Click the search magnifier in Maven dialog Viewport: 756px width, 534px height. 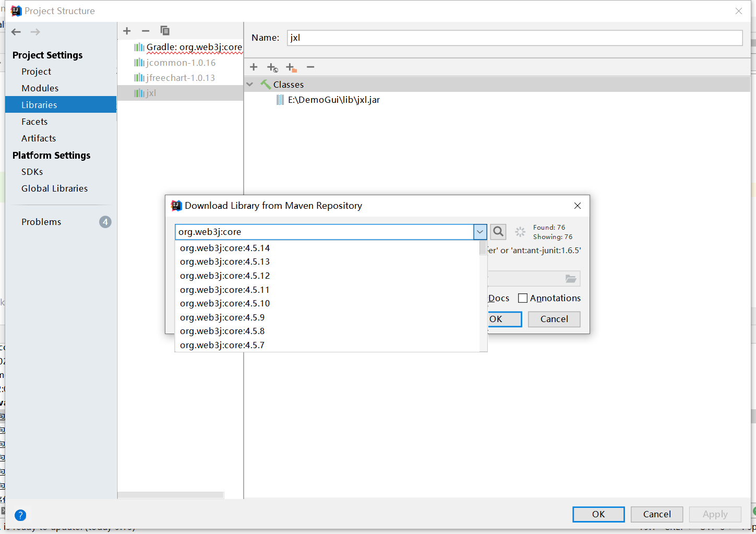(x=498, y=231)
